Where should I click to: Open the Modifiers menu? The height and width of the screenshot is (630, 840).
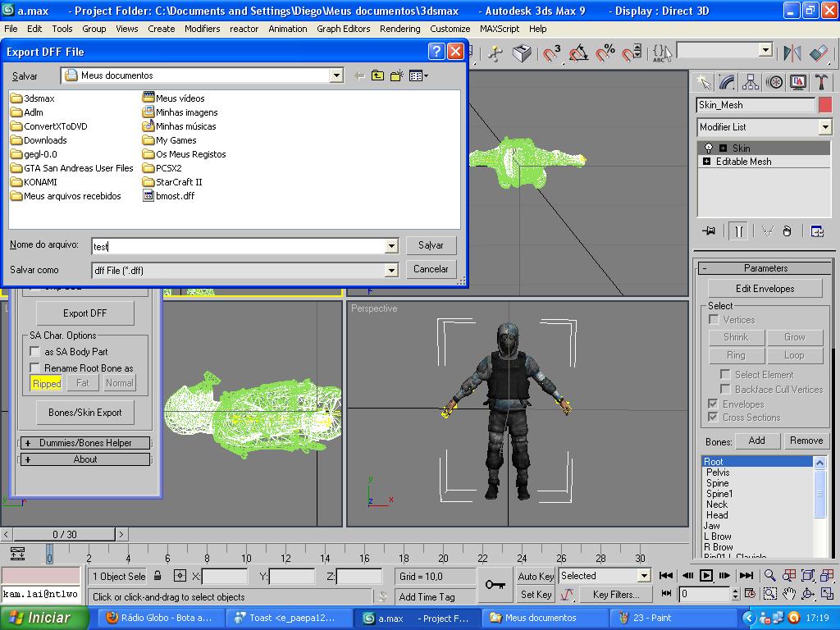[x=202, y=28]
